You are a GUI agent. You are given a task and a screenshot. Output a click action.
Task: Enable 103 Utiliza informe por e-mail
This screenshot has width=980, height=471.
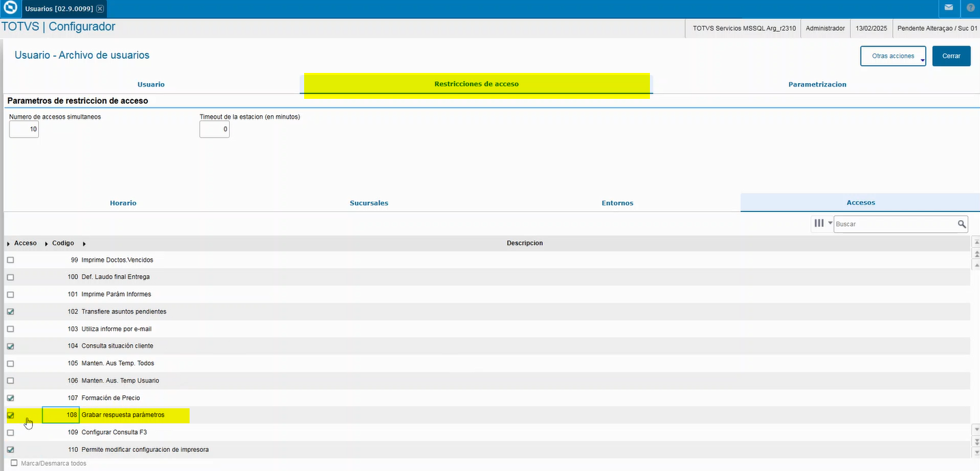coord(10,329)
